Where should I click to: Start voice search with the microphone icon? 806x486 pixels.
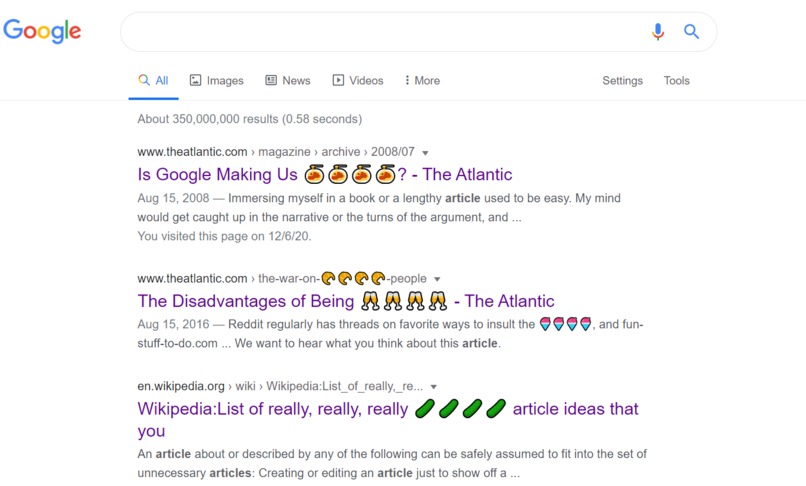(657, 32)
